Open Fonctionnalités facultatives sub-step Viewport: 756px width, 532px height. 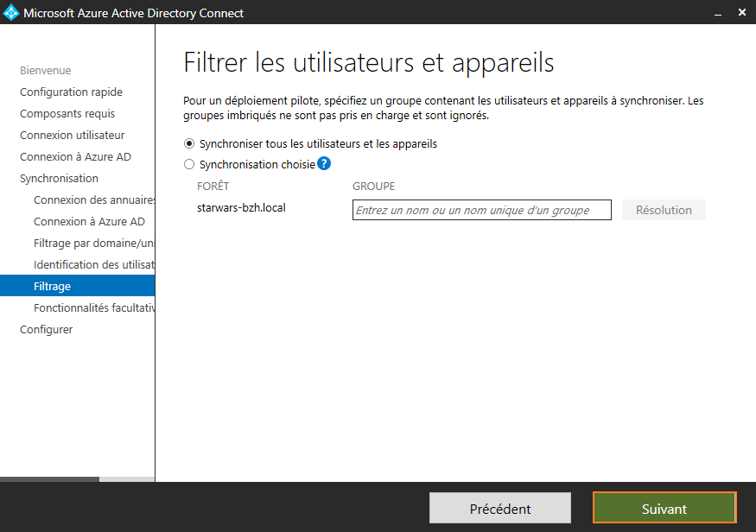[x=94, y=308]
